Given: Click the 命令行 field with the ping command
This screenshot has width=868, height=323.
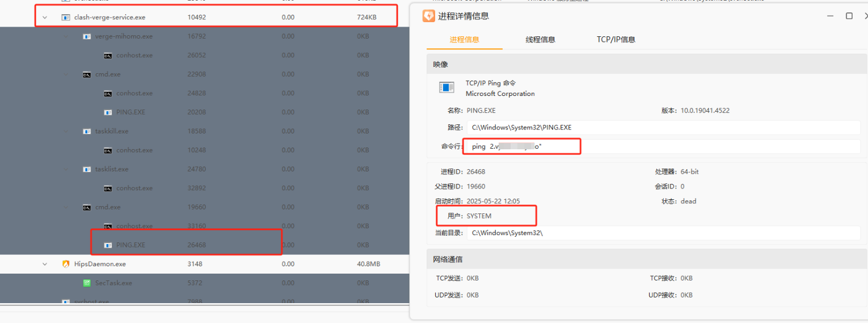Looking at the screenshot, I should pyautogui.click(x=663, y=146).
